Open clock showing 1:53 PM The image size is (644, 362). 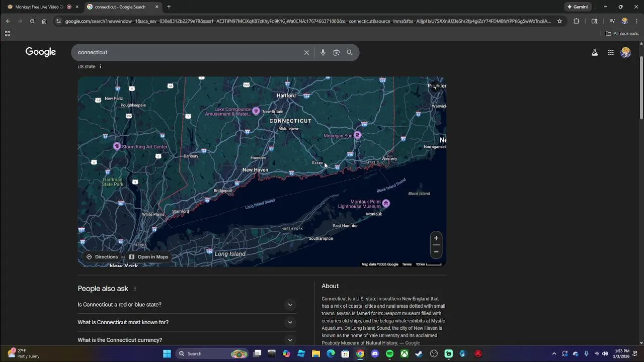point(621,353)
